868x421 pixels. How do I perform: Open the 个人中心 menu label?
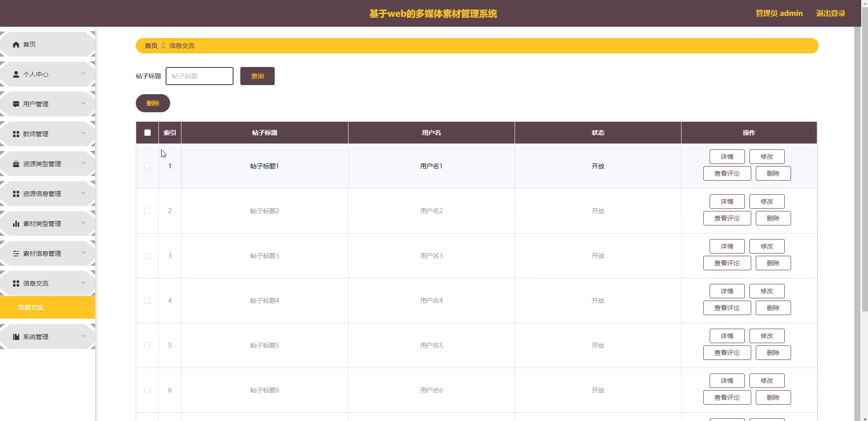[x=36, y=74]
